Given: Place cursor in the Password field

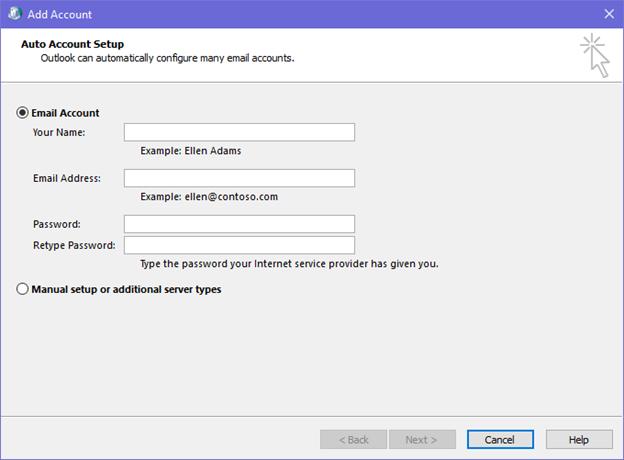Looking at the screenshot, I should pyautogui.click(x=239, y=224).
